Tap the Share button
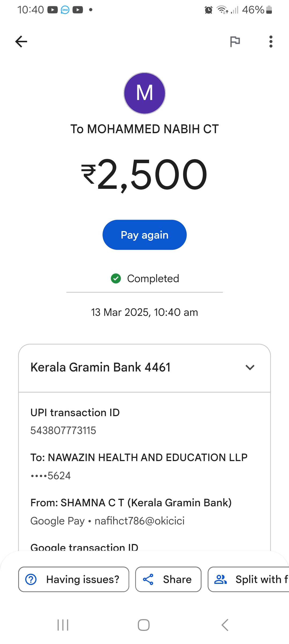289x644 pixels. click(168, 579)
